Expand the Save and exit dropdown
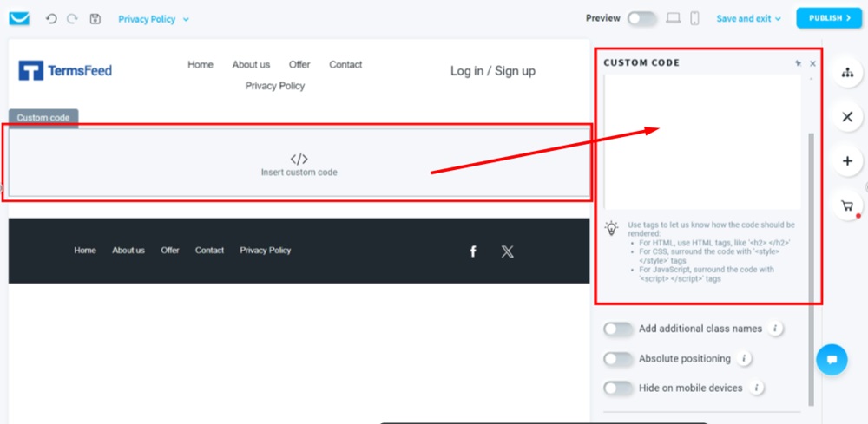Screen dimensions: 868x424 748,18
